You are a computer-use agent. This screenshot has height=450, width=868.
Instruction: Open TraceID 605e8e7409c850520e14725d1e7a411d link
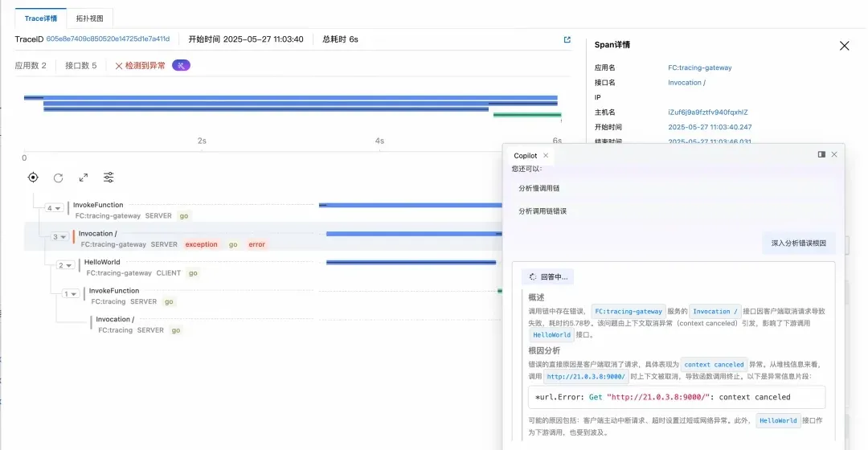pos(108,39)
